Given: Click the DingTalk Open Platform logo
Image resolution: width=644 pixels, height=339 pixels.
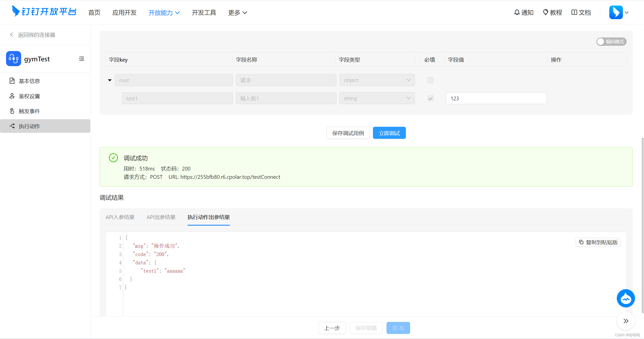Looking at the screenshot, I should click(x=44, y=12).
